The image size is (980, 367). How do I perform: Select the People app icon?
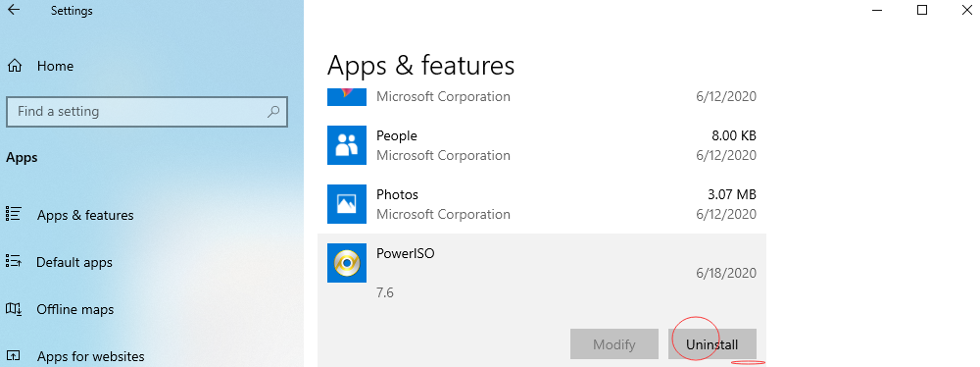pos(346,145)
